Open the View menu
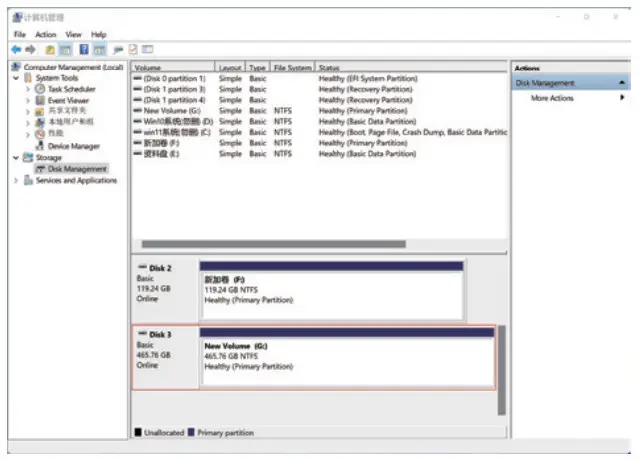 pyautogui.click(x=73, y=35)
